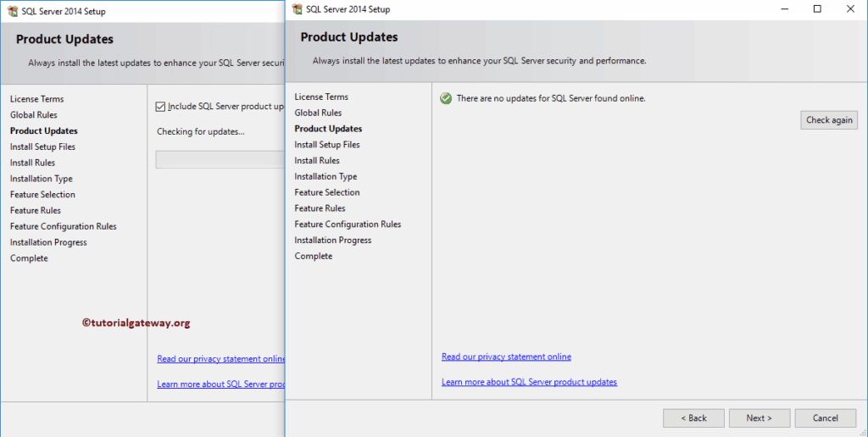Open privacy statement link in back window

click(221, 359)
